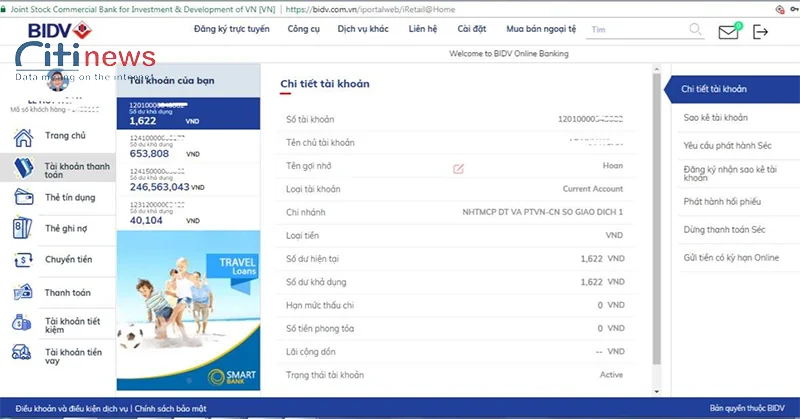Open Điều khoản và điều kiện dịch vụ
Image resolution: width=800 pixels, height=419 pixels.
[x=71, y=409]
